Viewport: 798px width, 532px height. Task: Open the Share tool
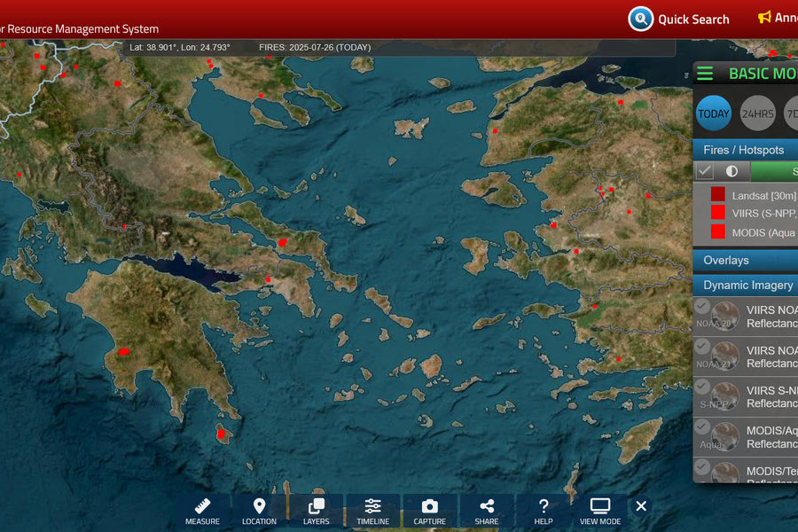click(x=487, y=511)
